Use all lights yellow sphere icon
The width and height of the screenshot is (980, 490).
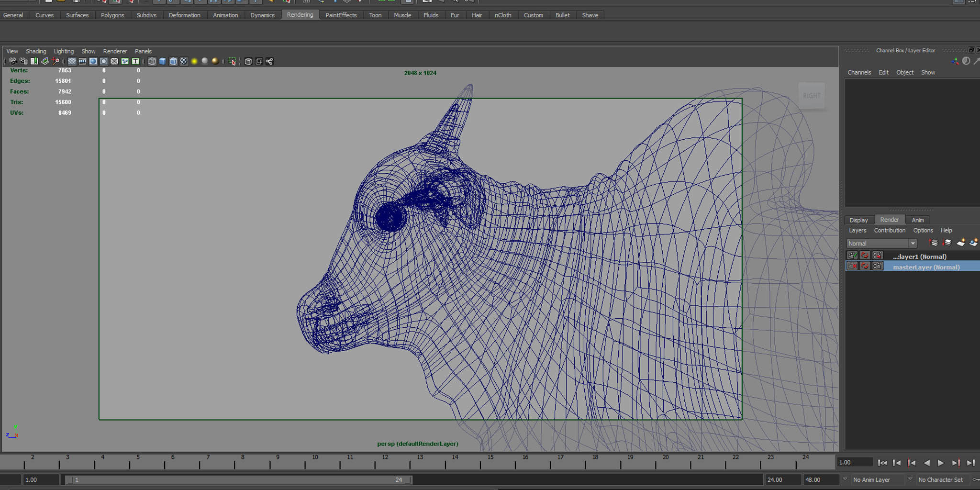(x=194, y=61)
